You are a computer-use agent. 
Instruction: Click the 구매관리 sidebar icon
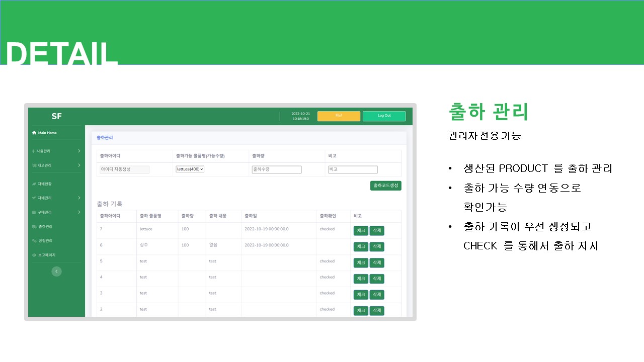(x=34, y=212)
